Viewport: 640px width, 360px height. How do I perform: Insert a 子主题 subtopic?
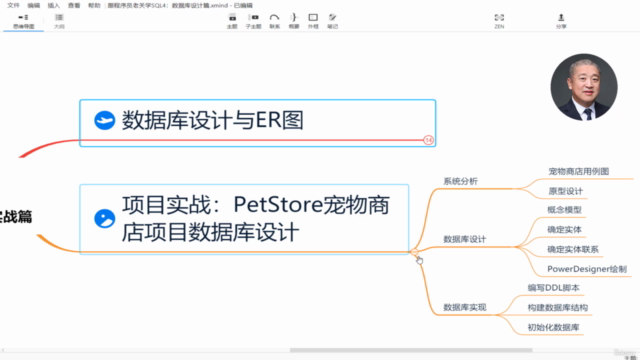(x=253, y=21)
